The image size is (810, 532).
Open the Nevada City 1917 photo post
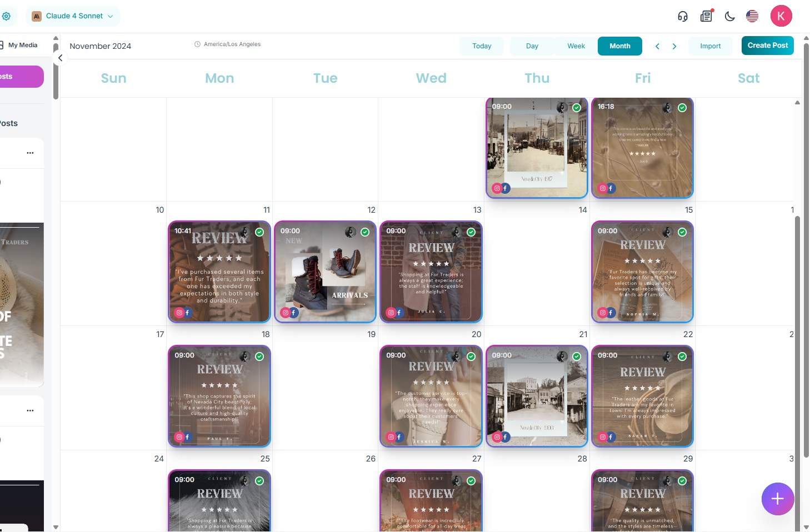click(x=537, y=148)
